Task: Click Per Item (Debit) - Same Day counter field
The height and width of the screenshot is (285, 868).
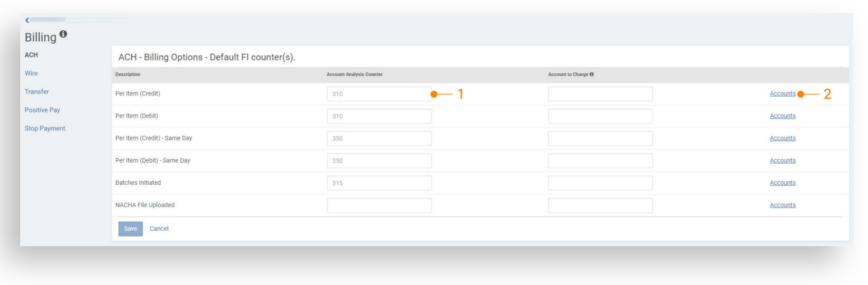Action: click(379, 161)
